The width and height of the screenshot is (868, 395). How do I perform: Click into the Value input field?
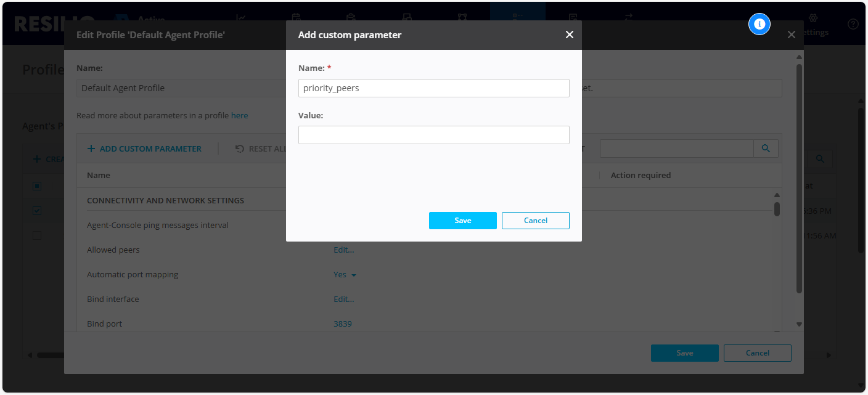(433, 135)
